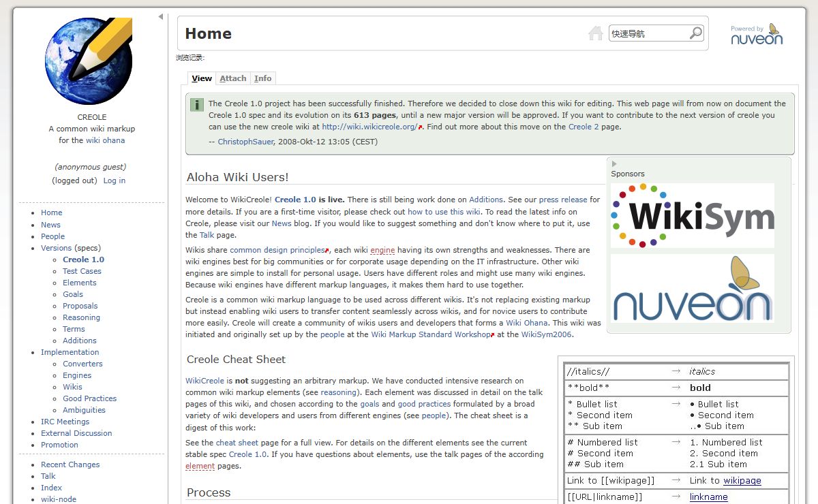Click the magnifier search icon

[x=695, y=33]
